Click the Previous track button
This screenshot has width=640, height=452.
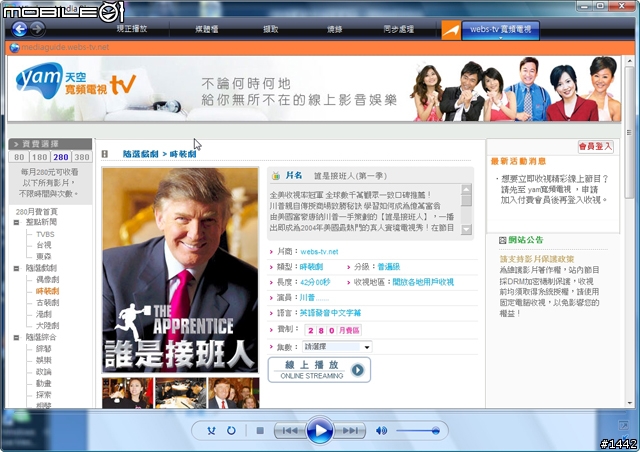coord(290,430)
